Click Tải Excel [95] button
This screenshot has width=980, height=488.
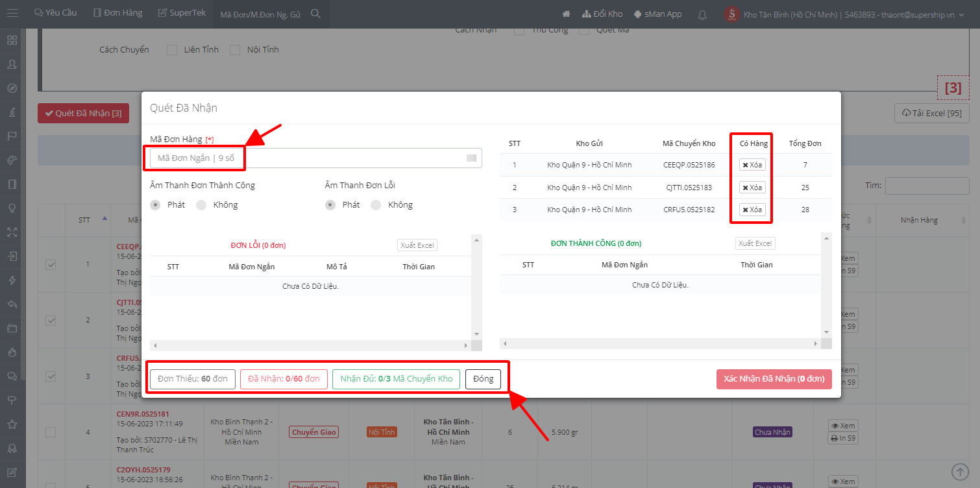(932, 113)
